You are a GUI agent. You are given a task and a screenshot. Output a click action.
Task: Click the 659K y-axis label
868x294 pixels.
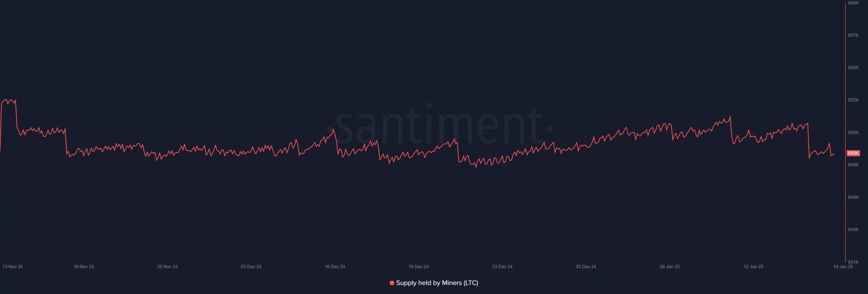[853, 3]
